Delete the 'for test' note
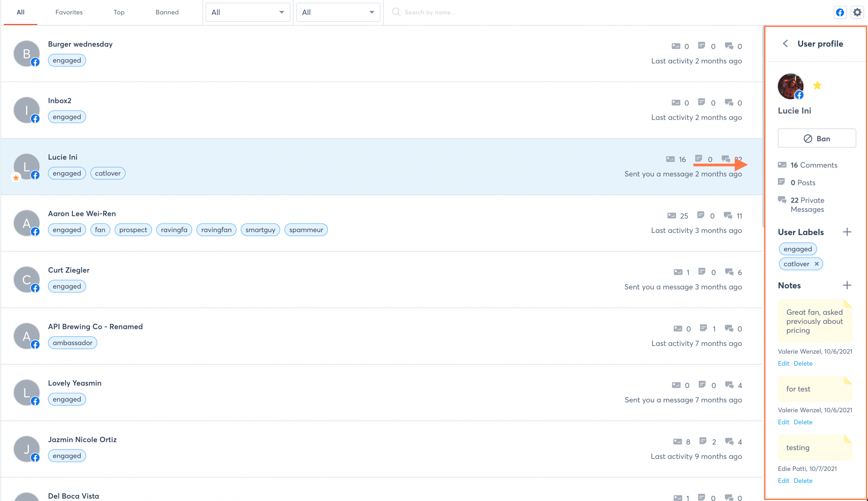The width and height of the screenshot is (868, 501). [x=803, y=422]
